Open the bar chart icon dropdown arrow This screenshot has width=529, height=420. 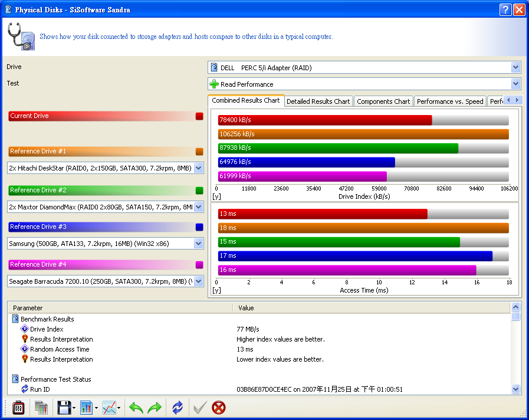point(96,408)
